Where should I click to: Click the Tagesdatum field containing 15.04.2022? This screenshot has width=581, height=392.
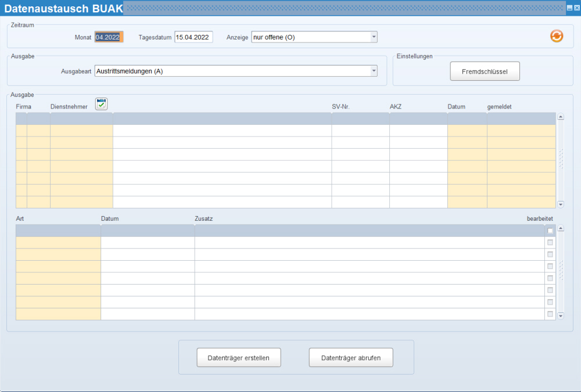click(193, 37)
